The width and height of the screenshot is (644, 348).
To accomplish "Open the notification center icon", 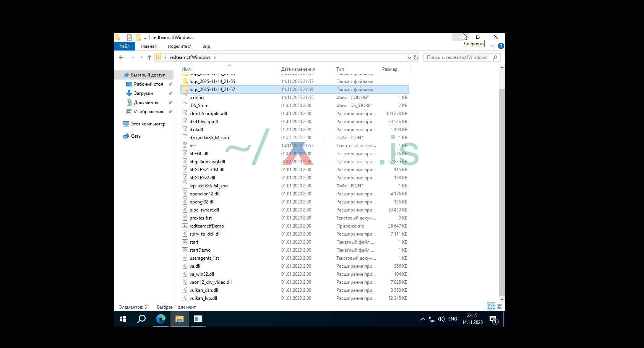I will click(493, 319).
